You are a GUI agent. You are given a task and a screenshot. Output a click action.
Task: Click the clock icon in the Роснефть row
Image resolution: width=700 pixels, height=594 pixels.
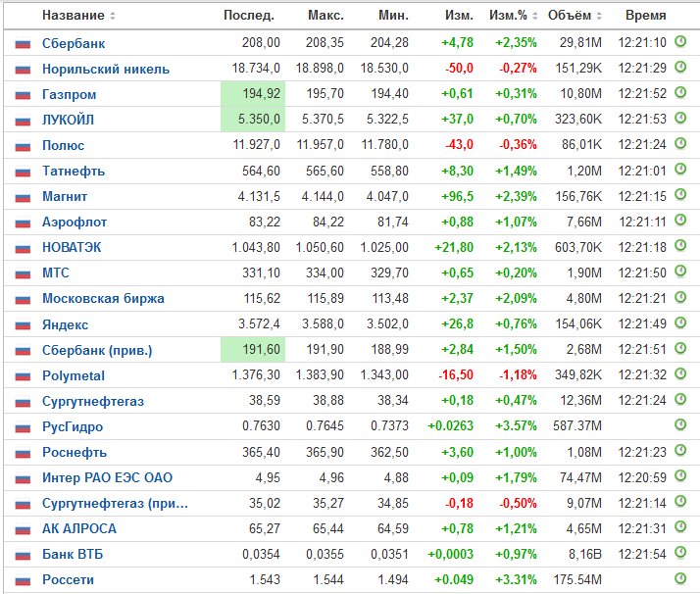(680, 450)
